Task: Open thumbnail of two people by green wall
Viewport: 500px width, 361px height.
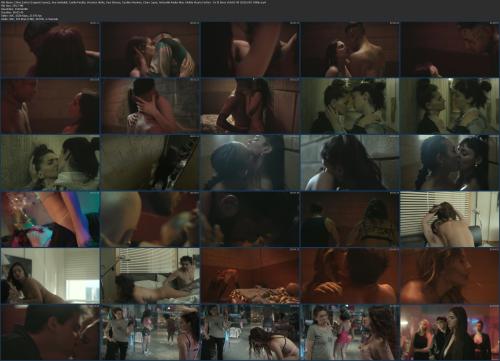Action: (x=350, y=106)
